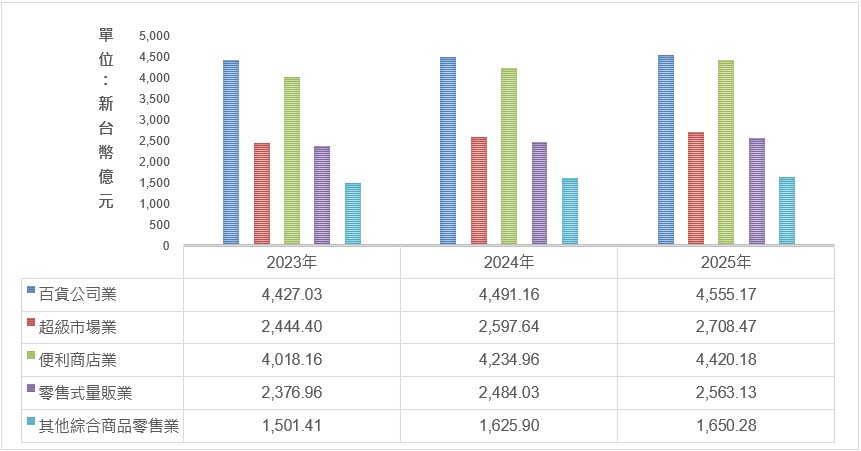861x451 pixels.
Task: Click the cyan 2023 other retail bar
Action: 353,214
